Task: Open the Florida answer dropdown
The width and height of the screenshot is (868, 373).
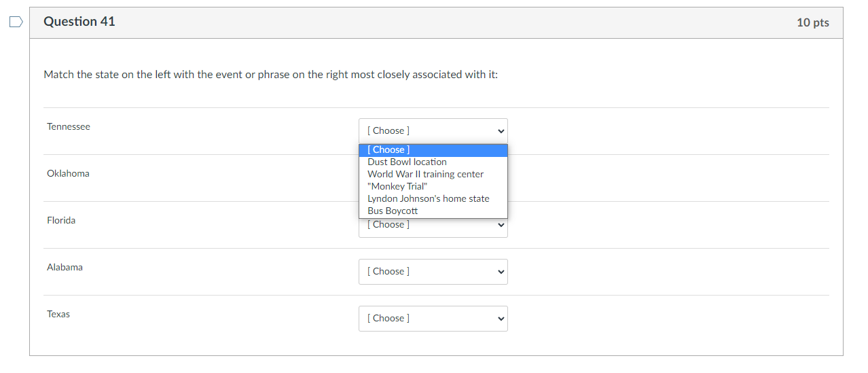Action: (x=433, y=226)
